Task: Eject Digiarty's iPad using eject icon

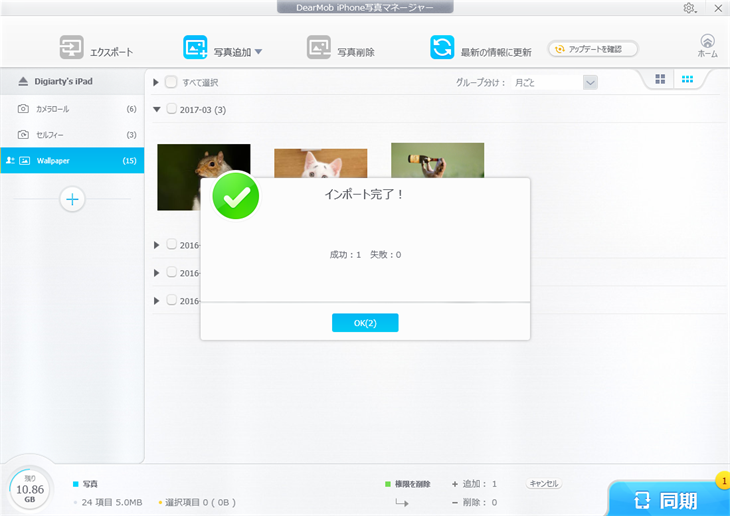Action: click(23, 82)
